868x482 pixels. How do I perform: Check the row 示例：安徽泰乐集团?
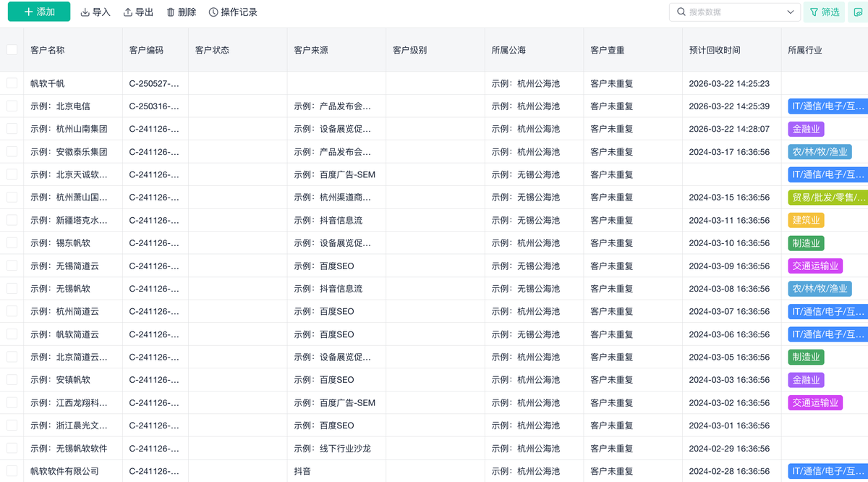click(12, 151)
